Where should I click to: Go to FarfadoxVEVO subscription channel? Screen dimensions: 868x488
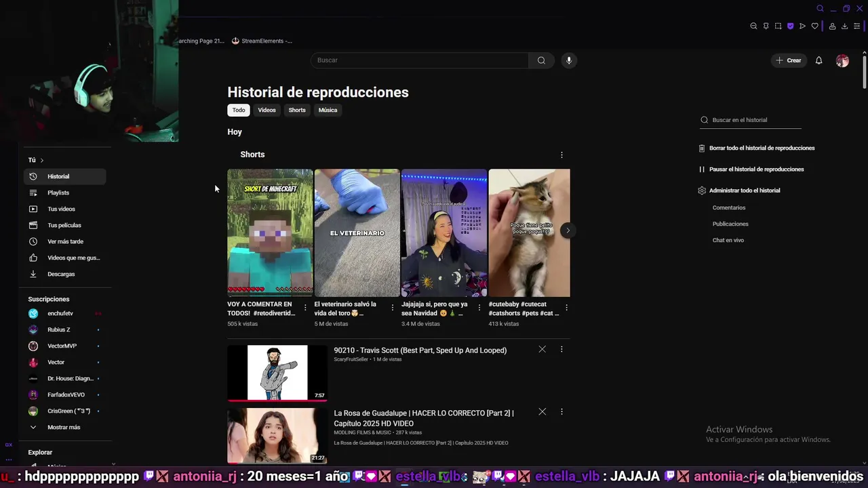pyautogui.click(x=64, y=394)
